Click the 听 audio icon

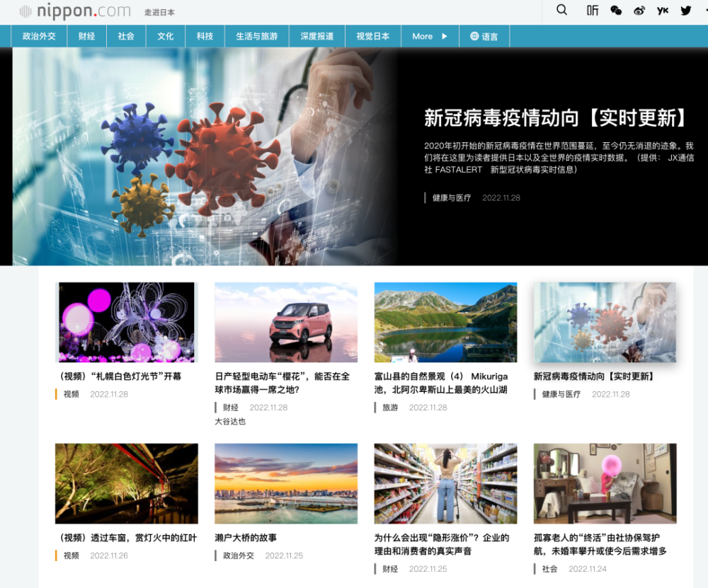point(593,11)
